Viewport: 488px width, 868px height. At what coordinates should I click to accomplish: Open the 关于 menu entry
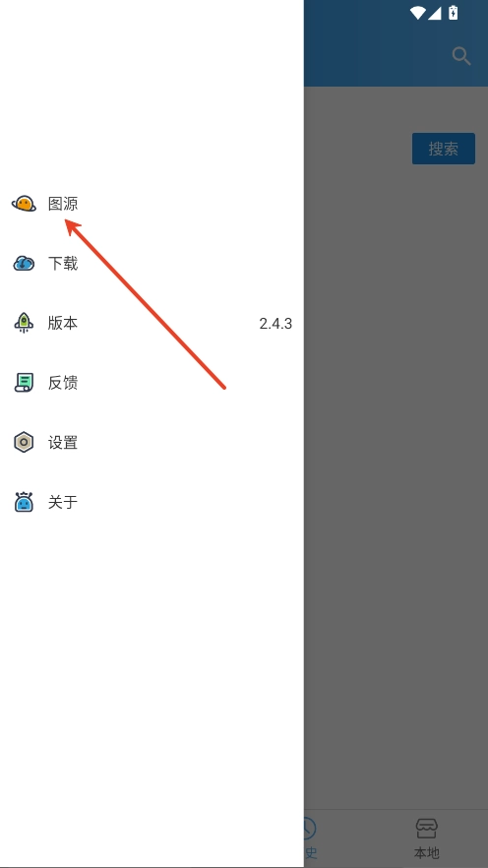pos(152,502)
